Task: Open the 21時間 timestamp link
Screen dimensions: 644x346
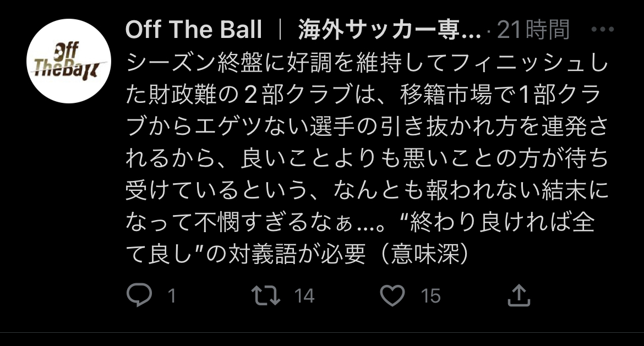Action: point(533,30)
